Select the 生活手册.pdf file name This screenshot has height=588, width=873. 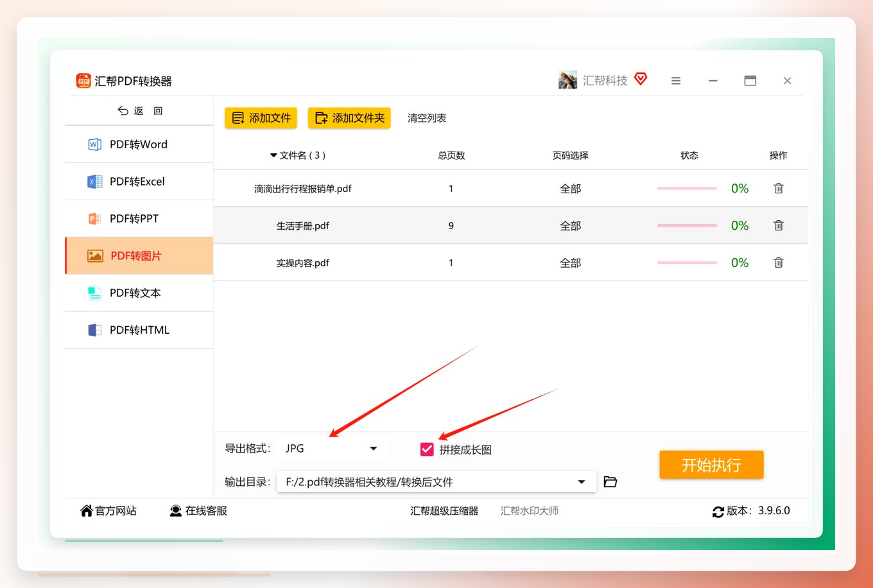[x=302, y=225]
